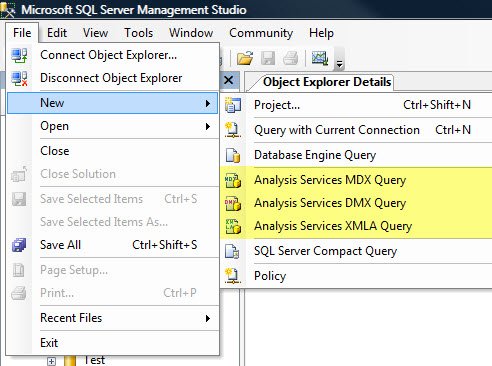Open the Edit menu
Screen dimensions: 492x366
[57, 33]
